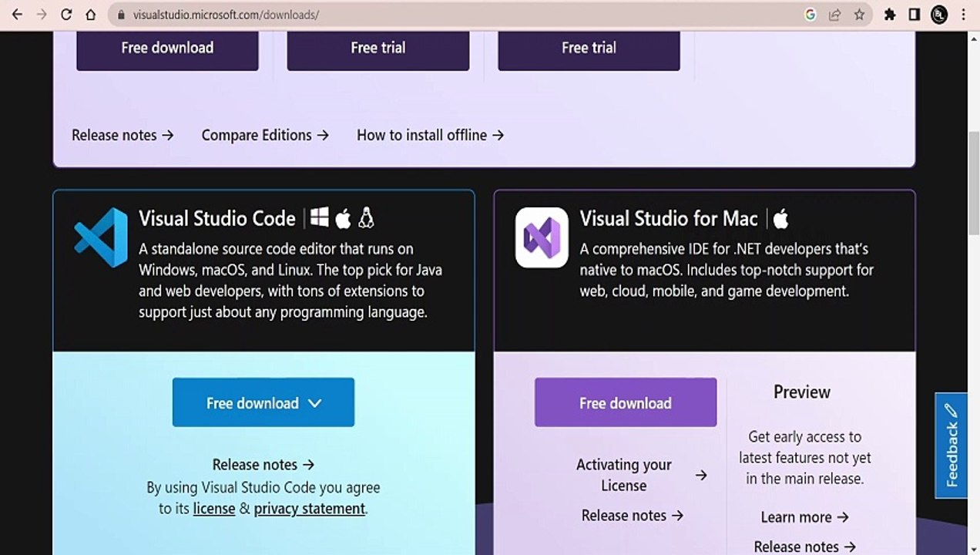This screenshot has height=555, width=980.
Task: Click Learn more under Preview
Action: [804, 517]
